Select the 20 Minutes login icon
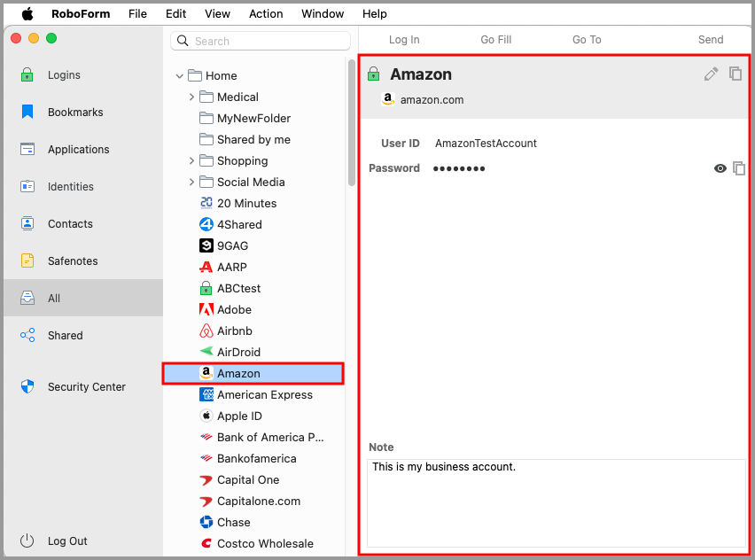This screenshot has width=755, height=560. 206,203
